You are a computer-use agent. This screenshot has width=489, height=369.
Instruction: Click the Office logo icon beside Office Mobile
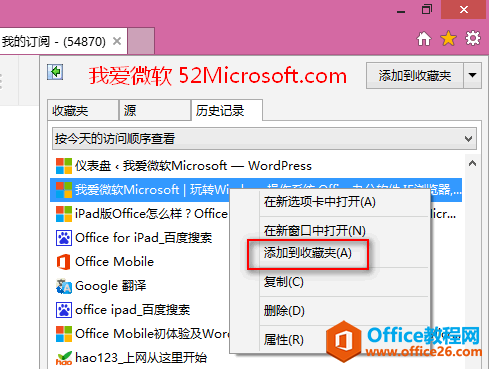[x=64, y=262]
